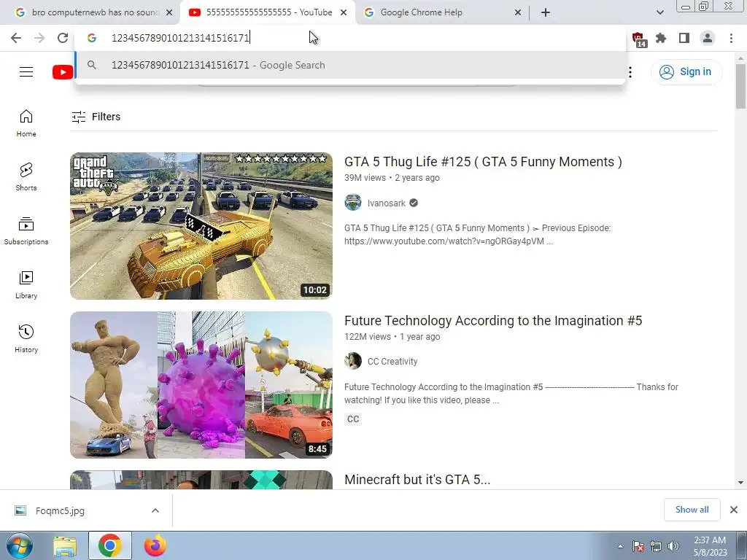Open the Foqmc5.jpg downloaded file
The width and height of the screenshot is (747, 560).
coord(60,511)
